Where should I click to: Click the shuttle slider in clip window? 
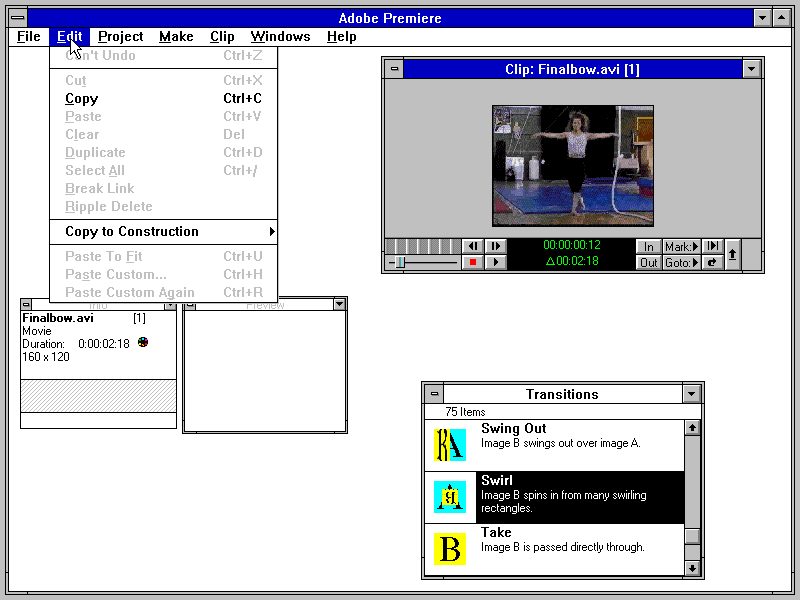(x=400, y=263)
